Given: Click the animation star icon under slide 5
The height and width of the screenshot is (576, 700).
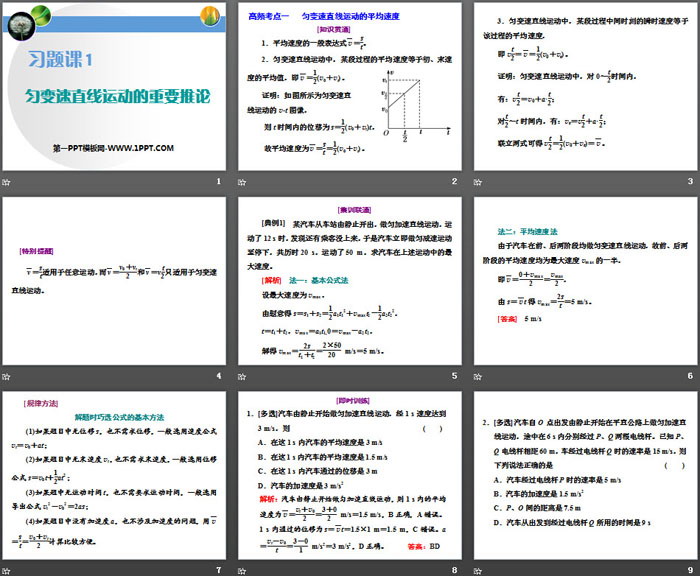Looking at the screenshot, I should [242, 376].
